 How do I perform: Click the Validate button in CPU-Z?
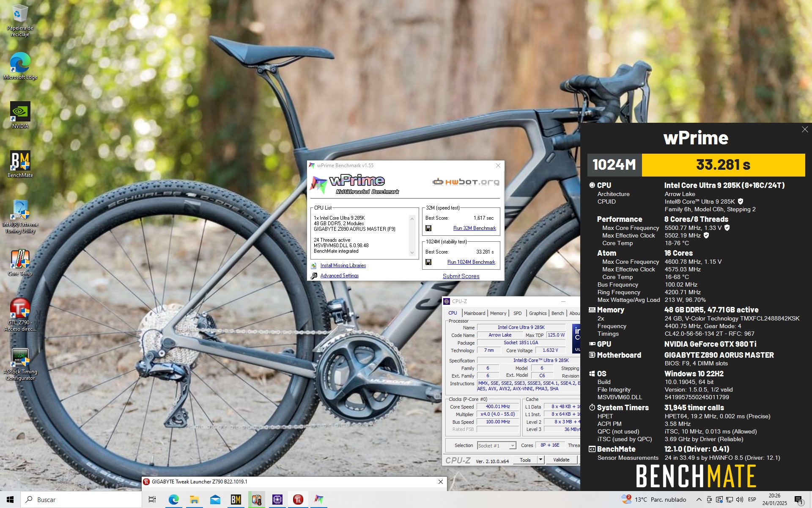(561, 460)
